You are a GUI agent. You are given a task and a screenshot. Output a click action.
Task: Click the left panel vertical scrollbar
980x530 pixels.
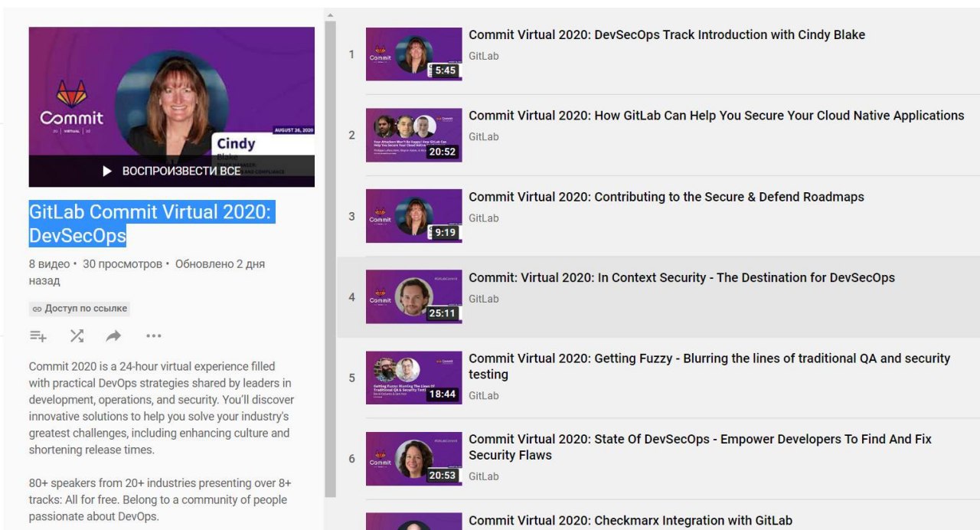(330, 260)
